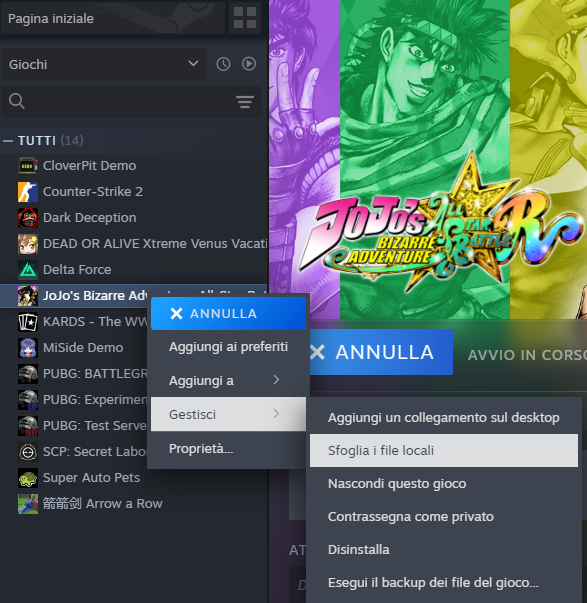This screenshot has height=603, width=587.
Task: Click the Super Auto Pets turtle icon
Action: pyautogui.click(x=28, y=478)
